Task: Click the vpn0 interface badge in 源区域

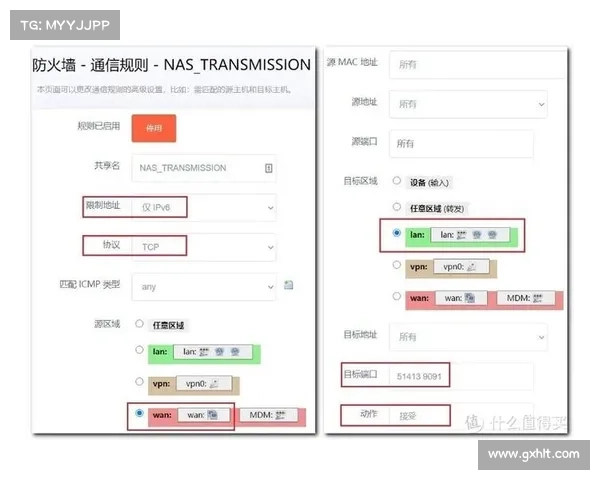Action: [x=204, y=384]
